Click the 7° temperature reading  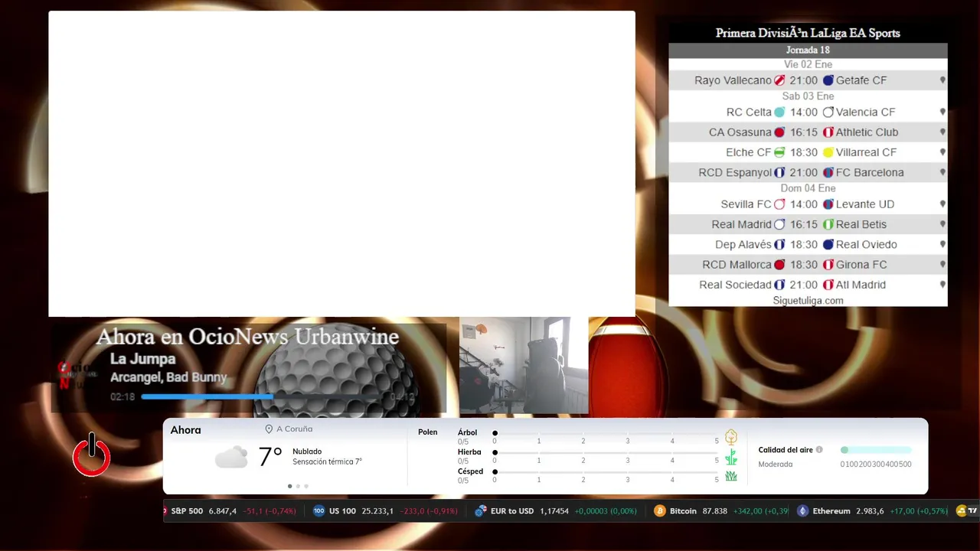[270, 457]
